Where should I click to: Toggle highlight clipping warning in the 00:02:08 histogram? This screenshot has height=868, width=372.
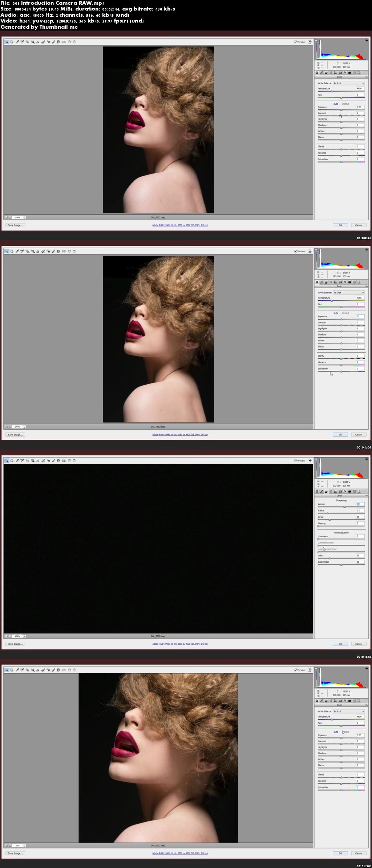pos(367,668)
